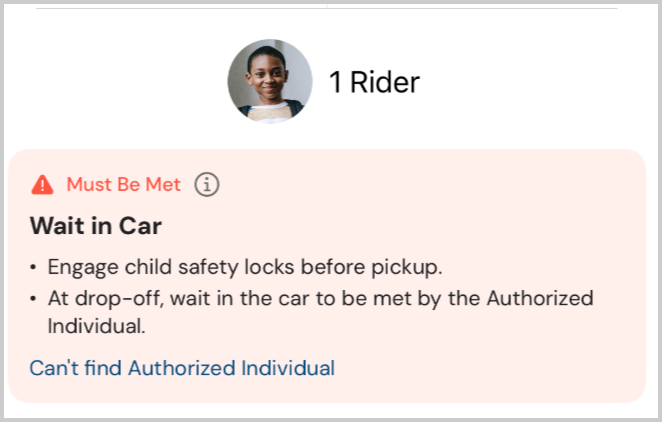662x422 pixels.
Task: Tap the numeral 1 in rider count
Action: (336, 82)
